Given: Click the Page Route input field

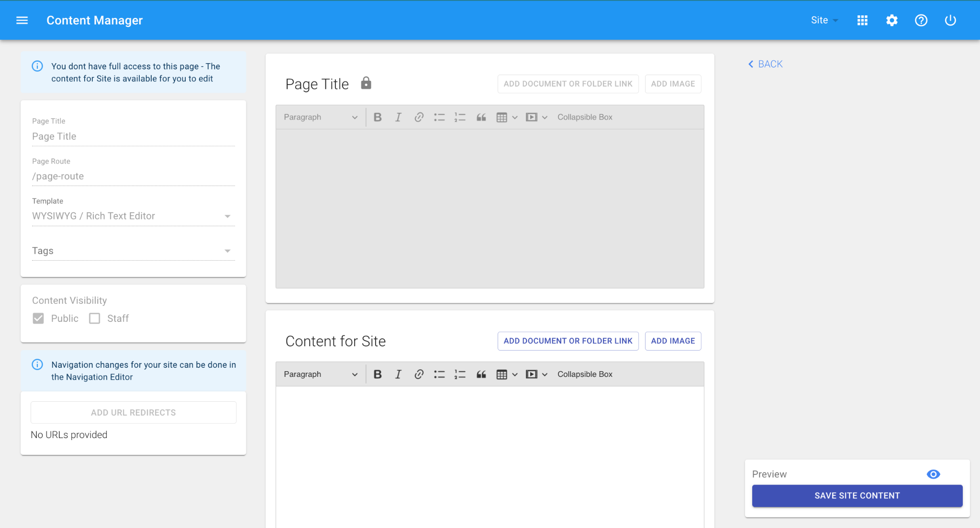Looking at the screenshot, I should (133, 176).
